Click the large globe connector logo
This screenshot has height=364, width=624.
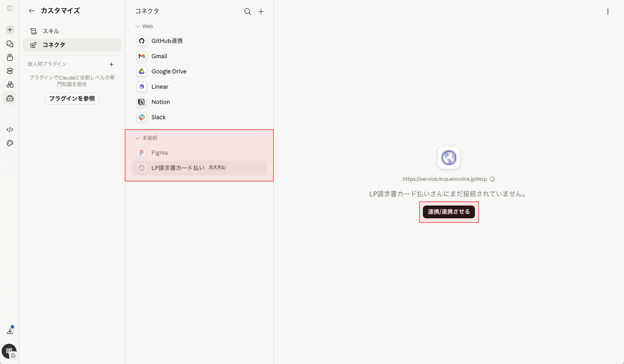(449, 158)
